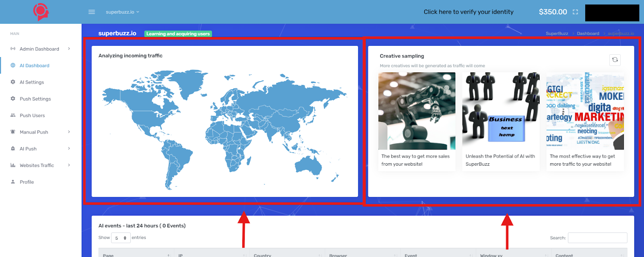Toggle fullscreen mode icon
644x257 pixels.
(x=575, y=12)
